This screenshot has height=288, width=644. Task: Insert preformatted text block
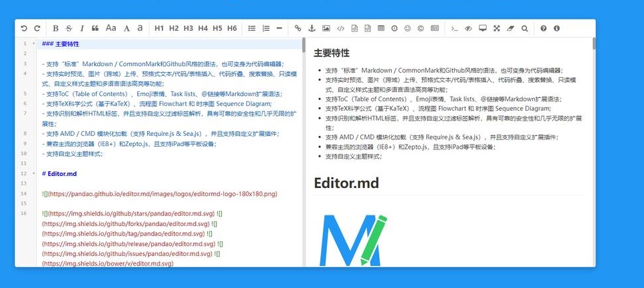(354, 29)
